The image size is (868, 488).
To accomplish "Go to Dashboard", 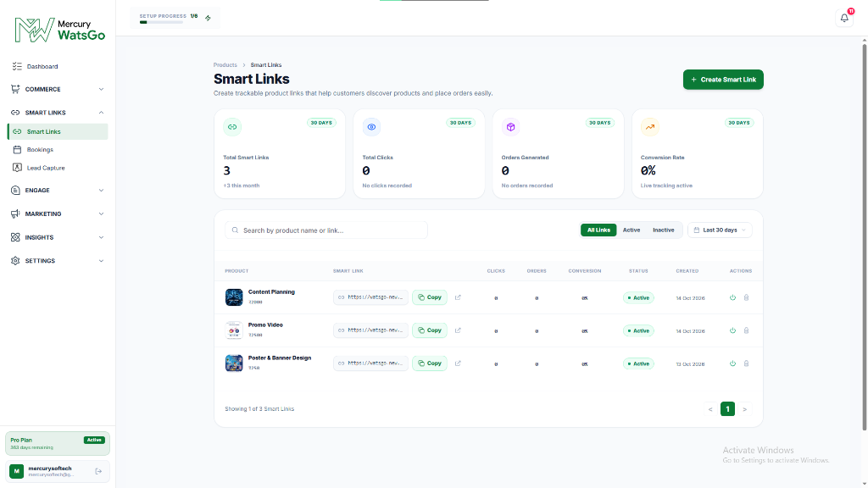I will tap(58, 66).
